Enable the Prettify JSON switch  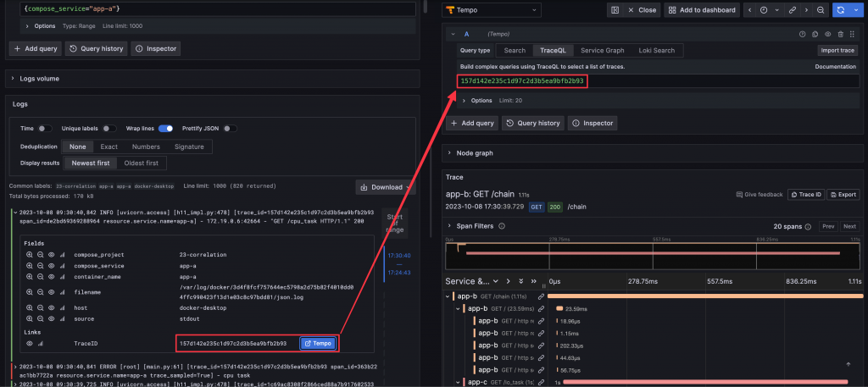[231, 128]
